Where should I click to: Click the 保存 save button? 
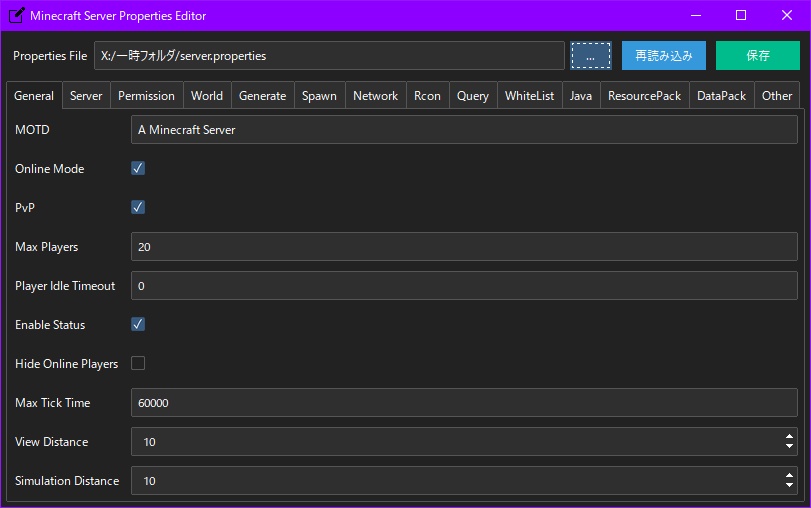758,55
